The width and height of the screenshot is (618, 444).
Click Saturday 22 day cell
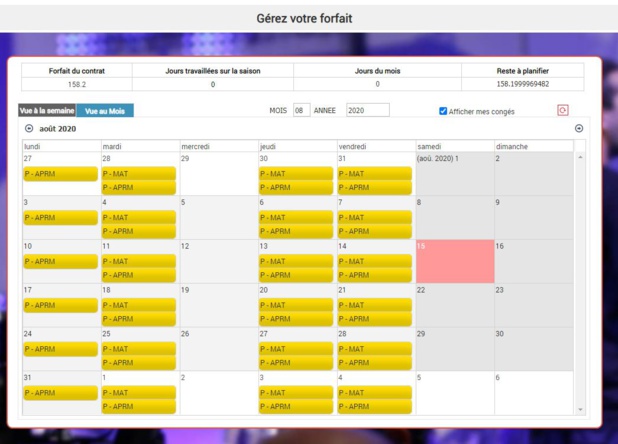[x=455, y=306]
